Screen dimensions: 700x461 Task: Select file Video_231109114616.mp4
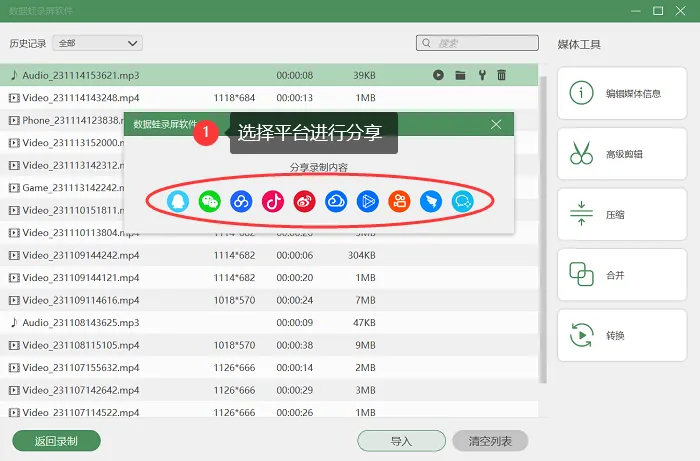point(269,300)
